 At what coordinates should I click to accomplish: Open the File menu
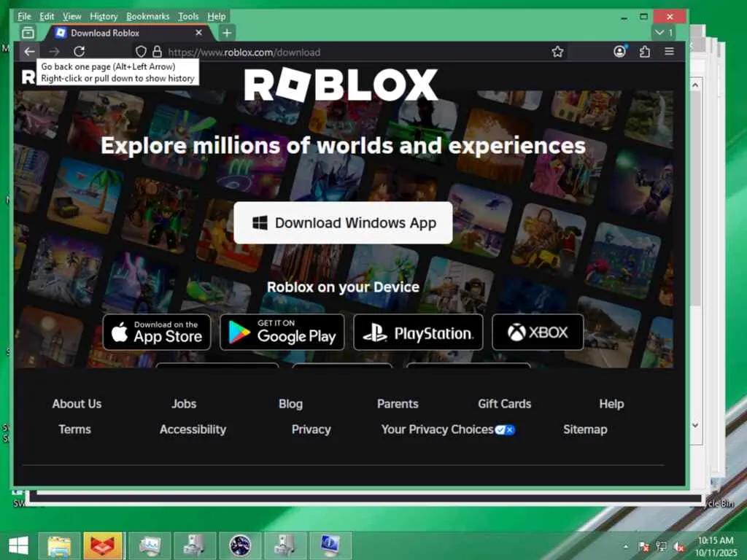pos(24,17)
